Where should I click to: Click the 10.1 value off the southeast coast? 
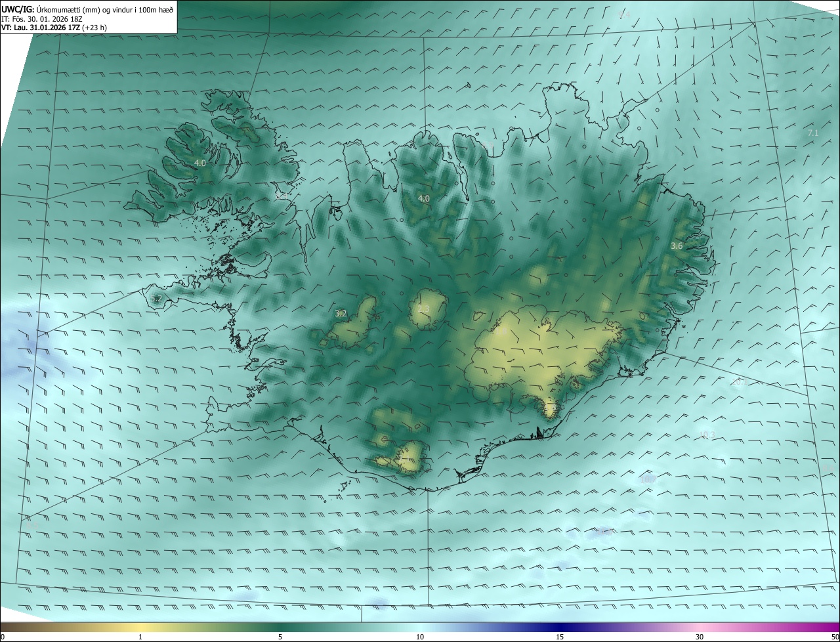739,382
